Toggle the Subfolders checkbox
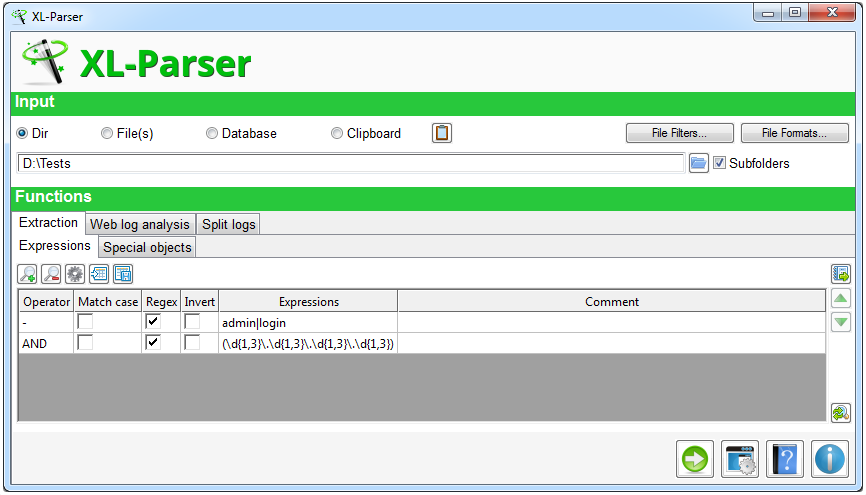This screenshot has height=495, width=866. 719,163
